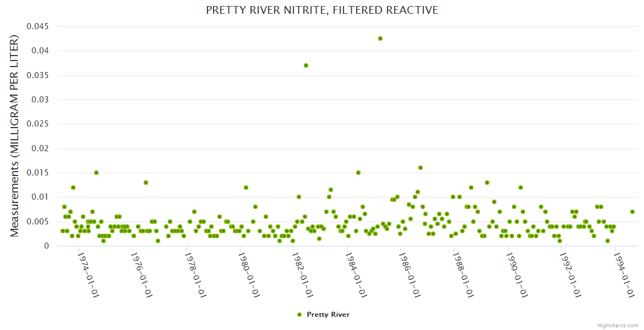Select the 0.013 data point in 1989

point(487,183)
